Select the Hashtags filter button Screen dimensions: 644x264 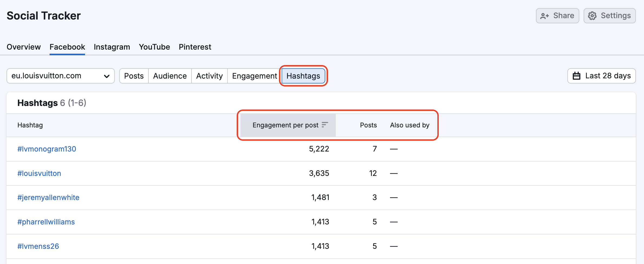click(303, 76)
